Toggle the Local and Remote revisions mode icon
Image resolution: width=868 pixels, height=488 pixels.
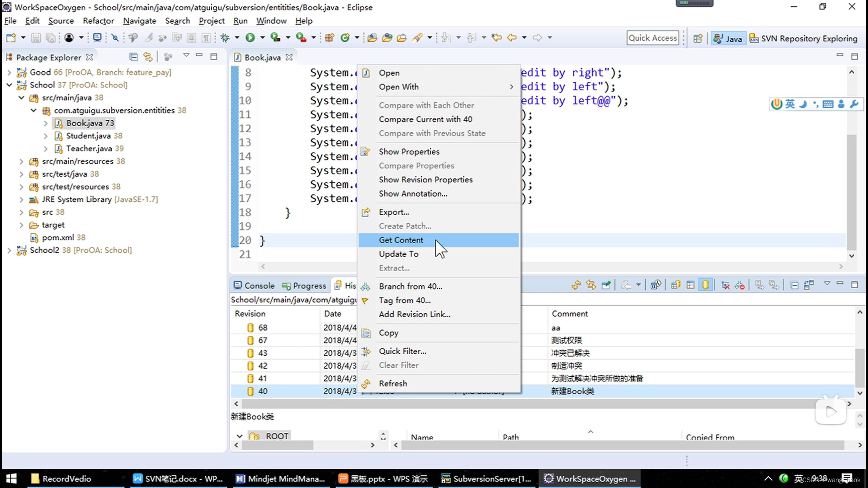click(x=676, y=285)
